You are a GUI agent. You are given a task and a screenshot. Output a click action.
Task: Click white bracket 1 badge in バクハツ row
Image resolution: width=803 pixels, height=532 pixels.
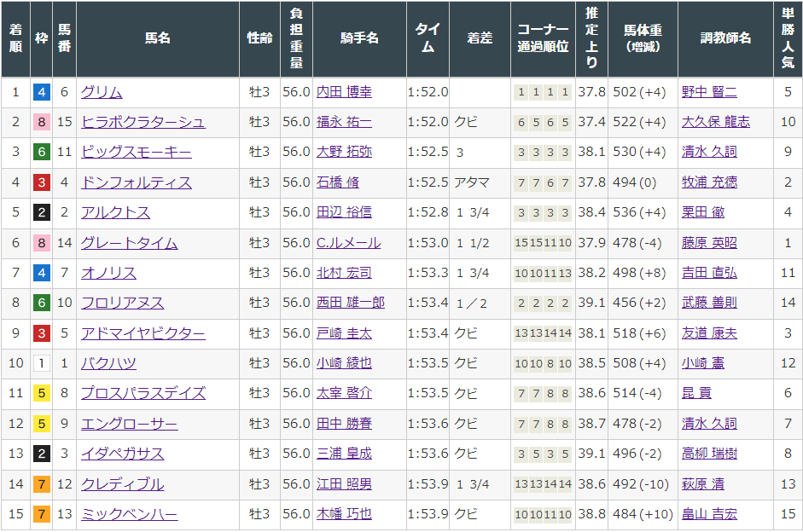click(42, 364)
